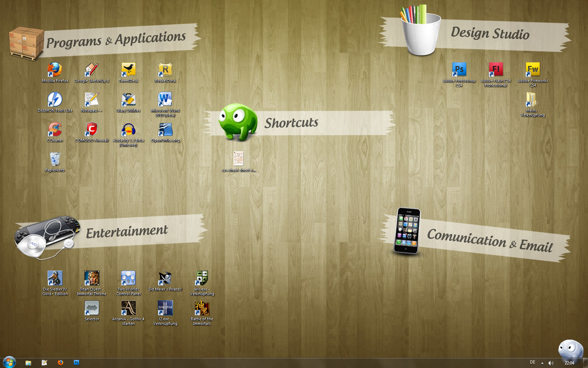This screenshot has height=368, width=588.
Task: Show hidden system tray icons
Action: click(542, 363)
